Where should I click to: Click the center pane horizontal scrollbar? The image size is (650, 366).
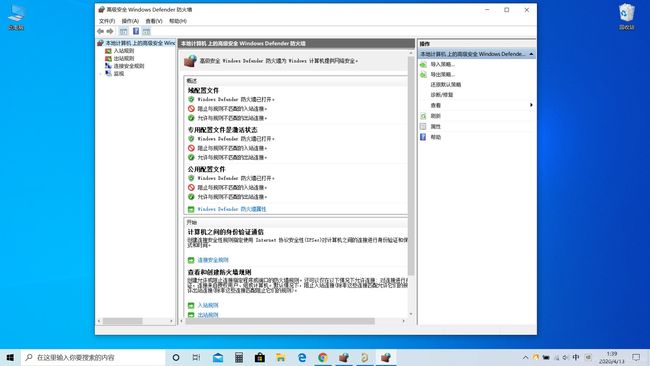click(280, 321)
